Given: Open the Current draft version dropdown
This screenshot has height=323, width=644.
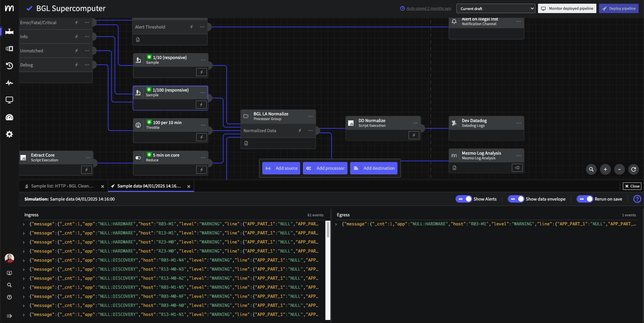Looking at the screenshot, I should point(496,9).
